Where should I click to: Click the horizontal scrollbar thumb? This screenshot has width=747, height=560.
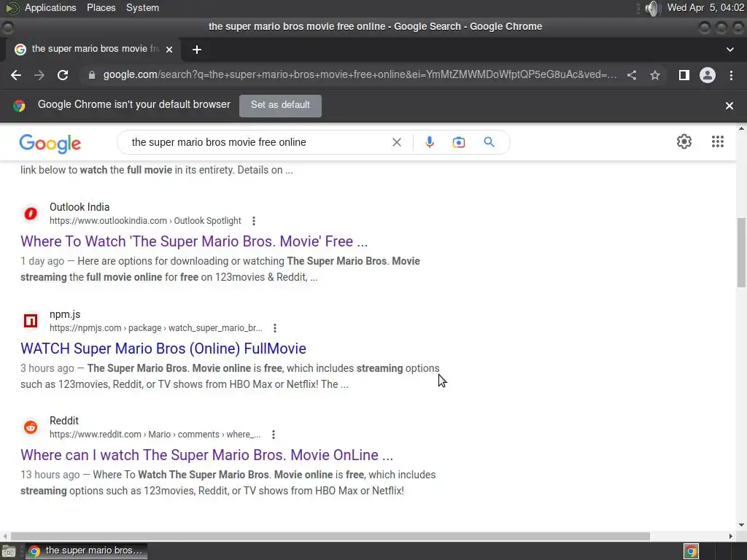click(x=330, y=536)
